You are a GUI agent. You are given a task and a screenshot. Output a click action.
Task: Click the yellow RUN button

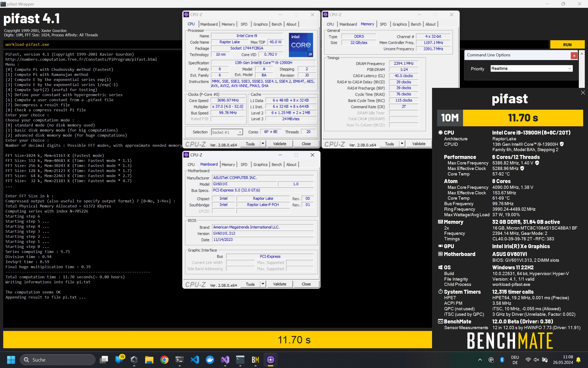(x=567, y=45)
